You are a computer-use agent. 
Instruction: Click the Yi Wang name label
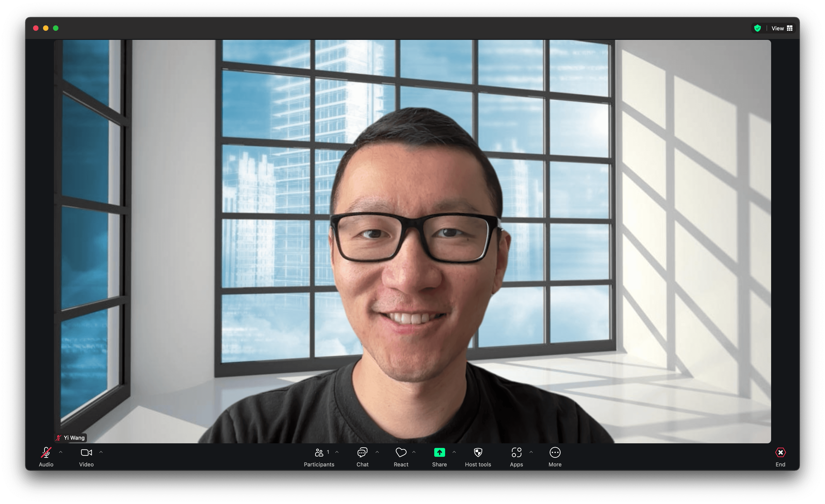pos(74,438)
